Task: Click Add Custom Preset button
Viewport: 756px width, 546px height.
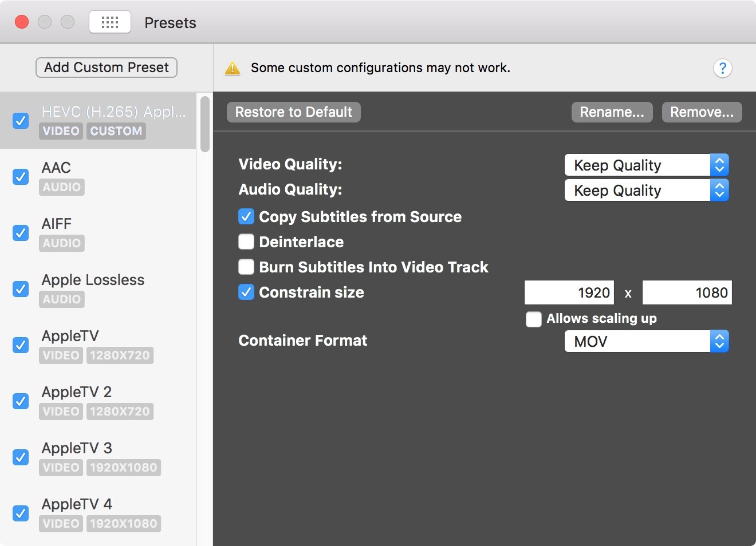Action: [107, 68]
